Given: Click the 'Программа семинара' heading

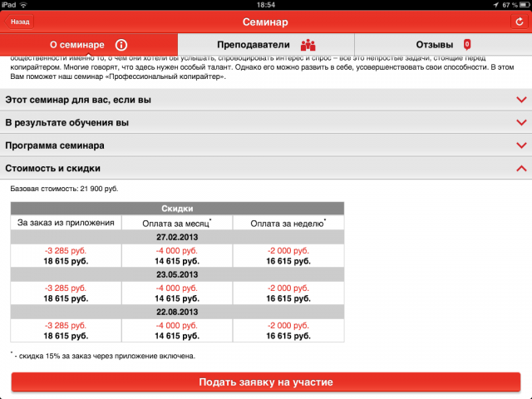Looking at the screenshot, I should point(55,145).
